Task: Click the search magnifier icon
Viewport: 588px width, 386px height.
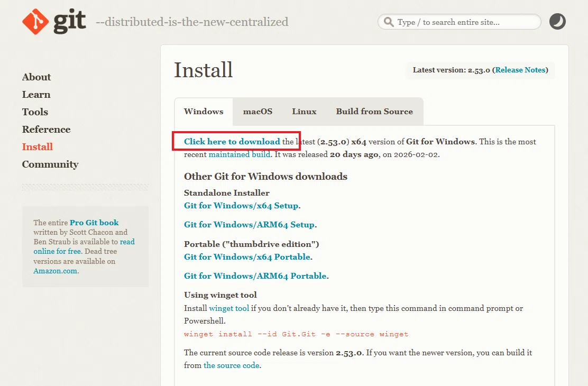Action: [x=389, y=22]
